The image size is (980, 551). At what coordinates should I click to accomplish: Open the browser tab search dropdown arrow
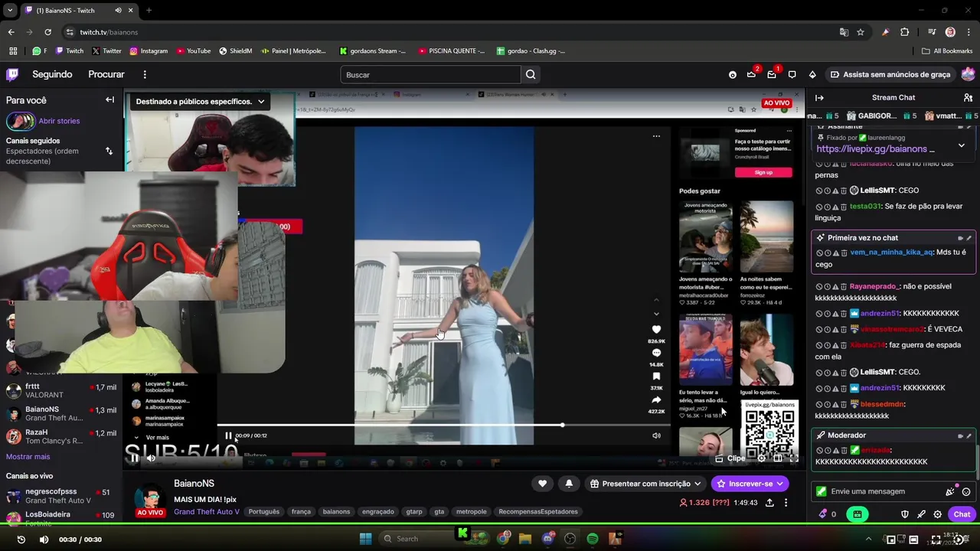(x=10, y=10)
